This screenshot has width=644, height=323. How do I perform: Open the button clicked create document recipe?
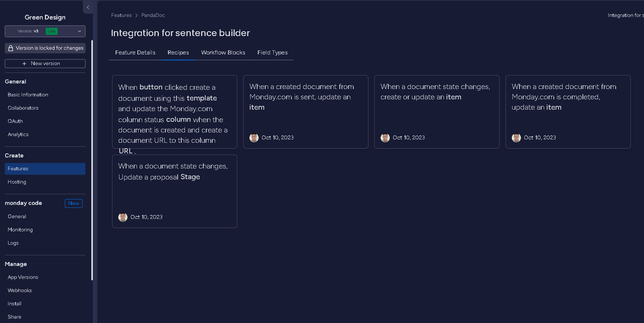click(175, 112)
